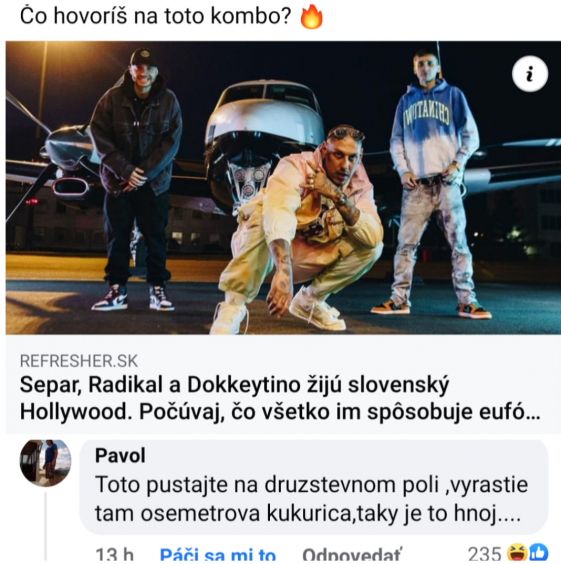Open Pavol's profile picture
Screen dimensions: 561x564
coord(45,463)
